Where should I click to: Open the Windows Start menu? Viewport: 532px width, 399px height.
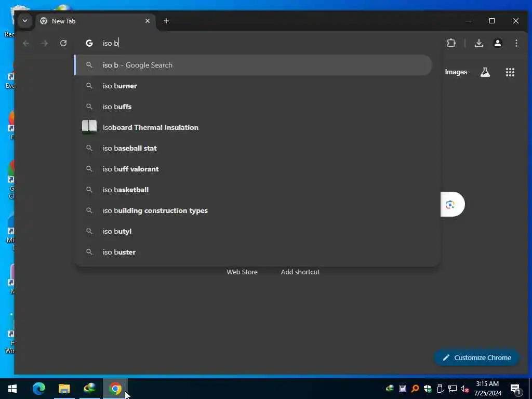(12, 389)
